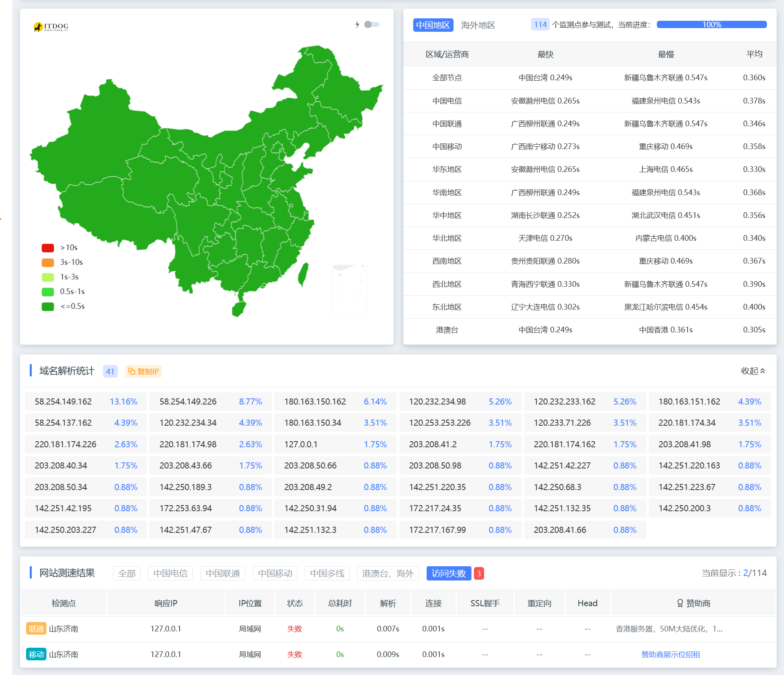Collapse section with 收起 chevron
The height and width of the screenshot is (675, 784).
(x=753, y=371)
